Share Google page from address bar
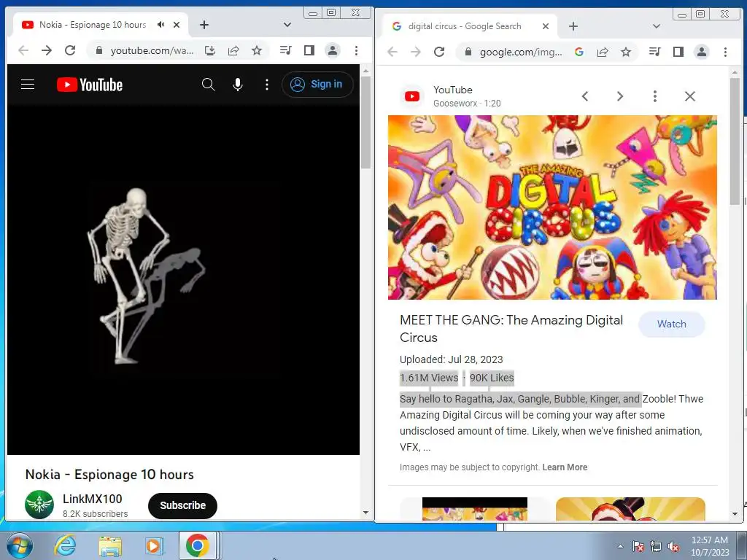Image resolution: width=747 pixels, height=560 pixels. tap(603, 52)
